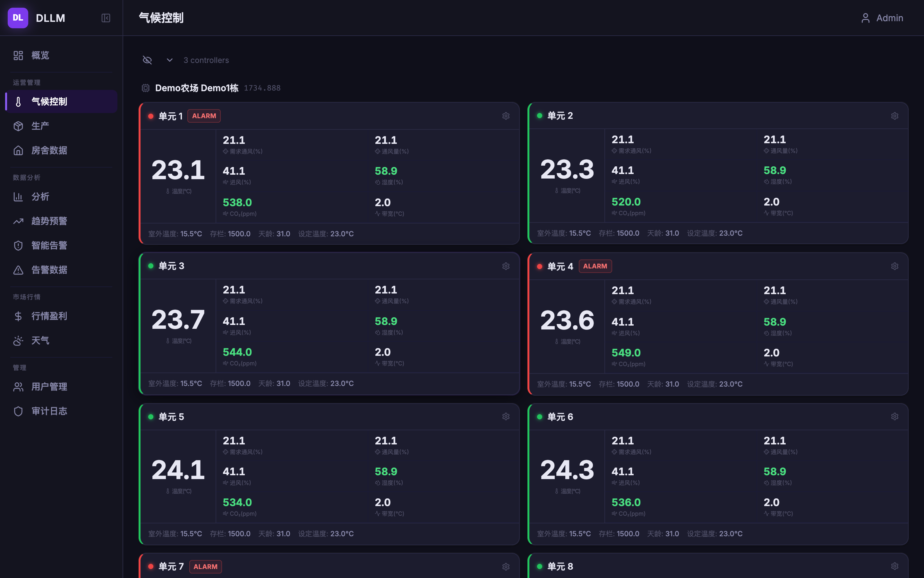Screen dimensions: 924x578
Task: Check the 天气 weather page
Action: 61,341
